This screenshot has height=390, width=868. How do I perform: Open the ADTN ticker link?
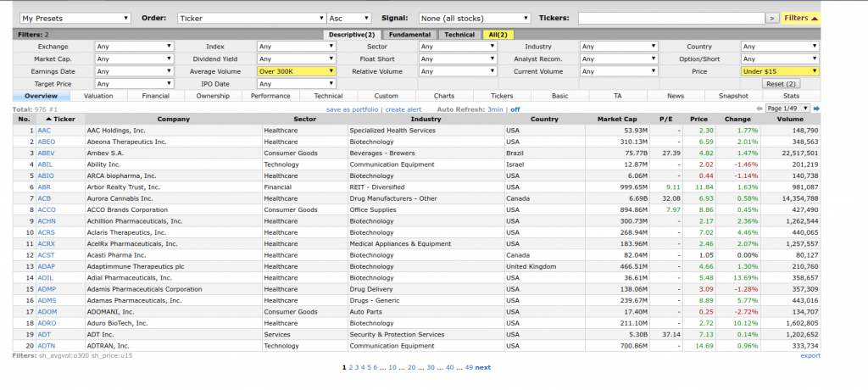(46, 346)
